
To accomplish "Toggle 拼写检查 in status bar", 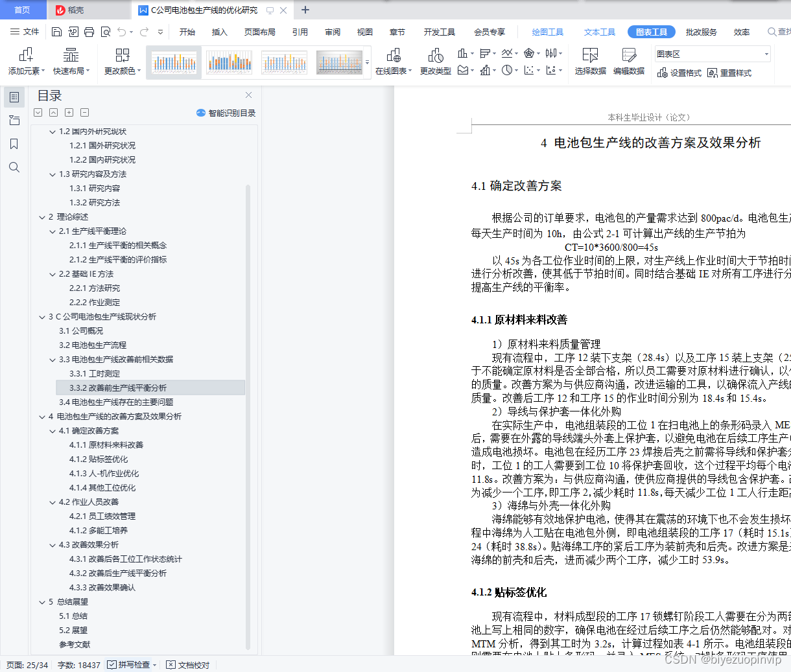I will point(132,665).
